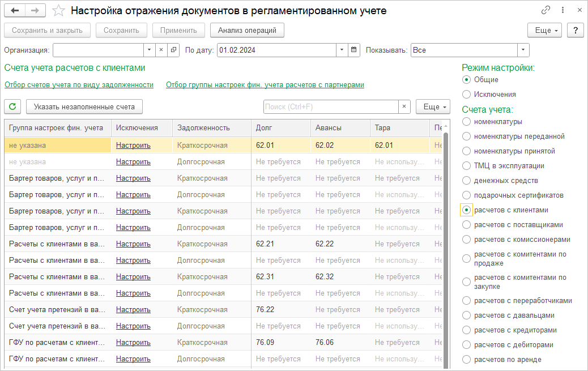Click the back navigation arrow
The image size is (588, 371).
(15, 10)
